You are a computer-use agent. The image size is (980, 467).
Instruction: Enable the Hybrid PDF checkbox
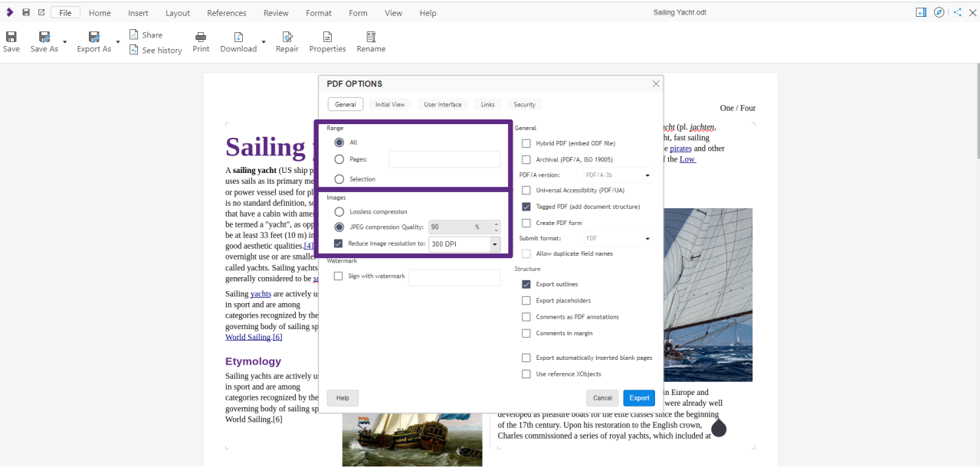click(x=526, y=143)
